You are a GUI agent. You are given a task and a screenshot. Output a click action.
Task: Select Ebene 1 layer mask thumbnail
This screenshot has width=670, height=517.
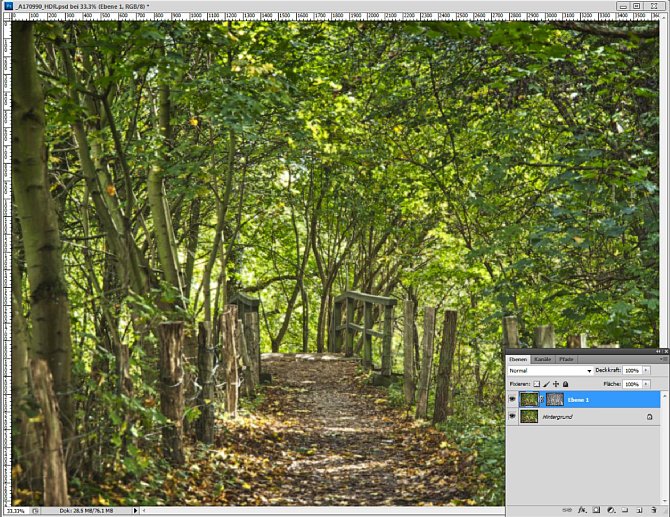(555, 400)
